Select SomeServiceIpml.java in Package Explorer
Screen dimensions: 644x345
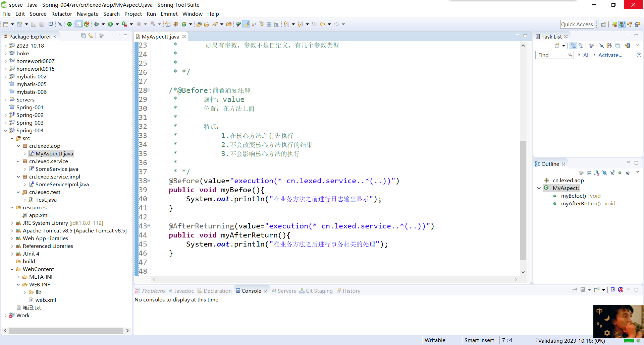click(x=62, y=185)
